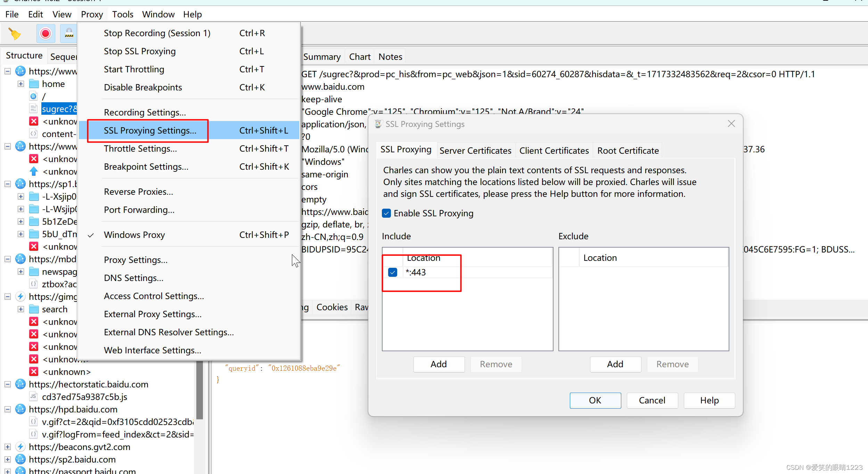Click lightning icon beside beacons.gvt2.com
The width and height of the screenshot is (868, 474).
click(21, 447)
